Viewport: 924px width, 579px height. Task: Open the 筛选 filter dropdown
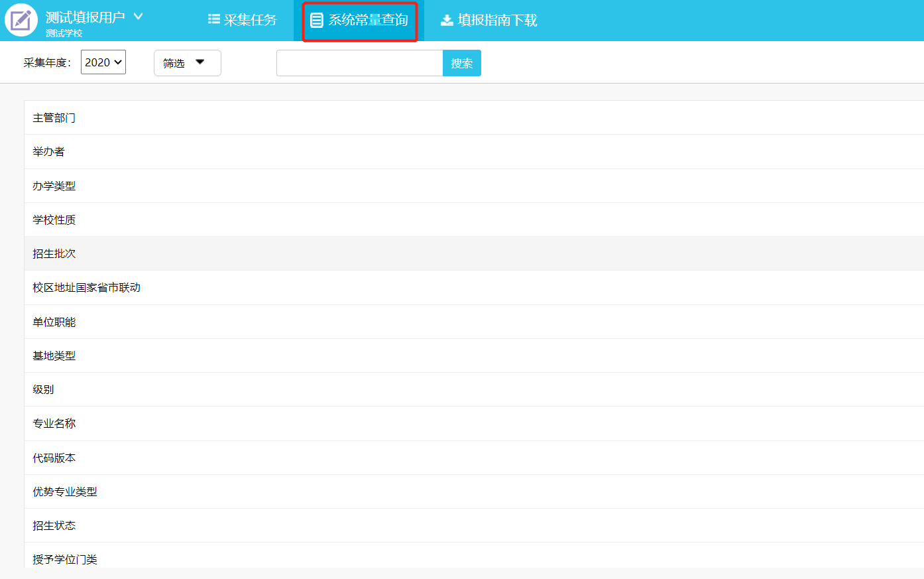(187, 63)
